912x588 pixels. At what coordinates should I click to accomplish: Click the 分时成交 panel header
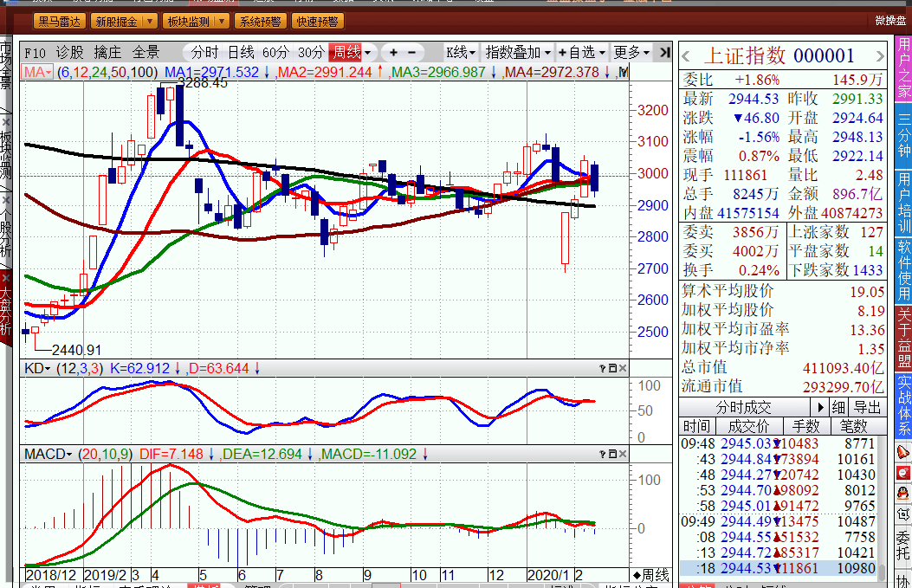pos(743,407)
